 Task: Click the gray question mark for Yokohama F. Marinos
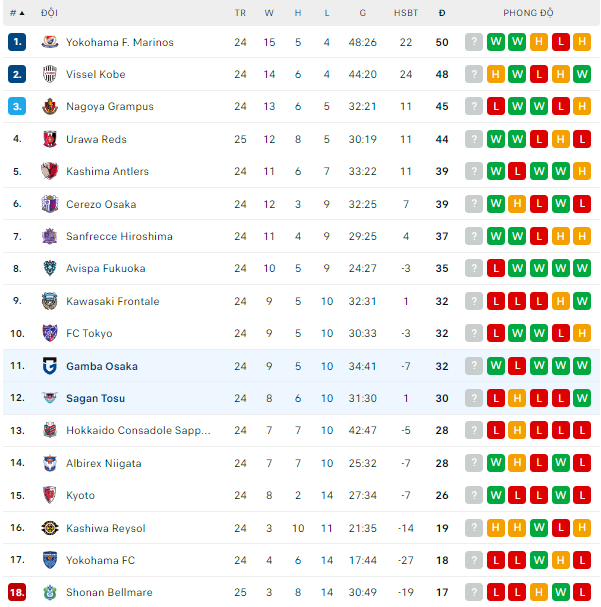pos(474,42)
